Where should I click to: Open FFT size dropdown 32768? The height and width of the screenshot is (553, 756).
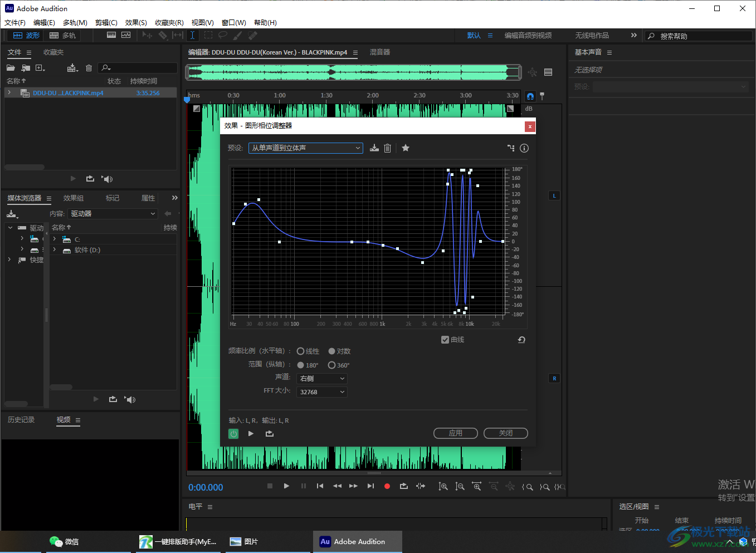tap(323, 392)
